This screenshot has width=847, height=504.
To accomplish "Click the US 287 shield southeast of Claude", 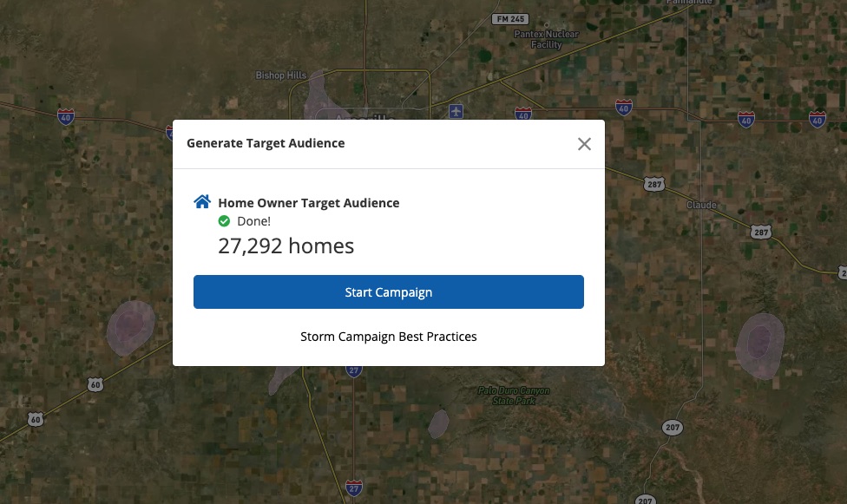I will pos(761,232).
